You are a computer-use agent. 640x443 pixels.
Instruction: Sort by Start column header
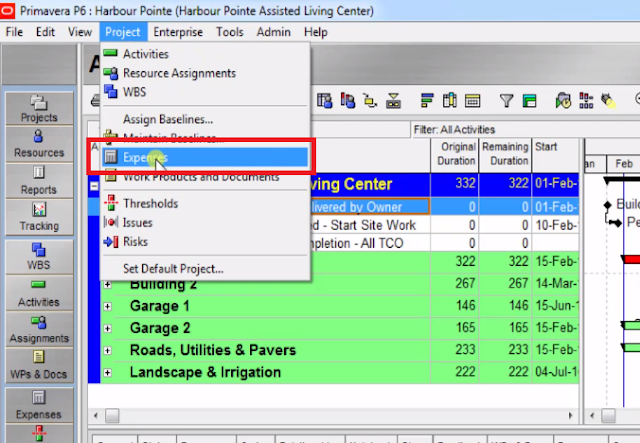pyautogui.click(x=556, y=154)
